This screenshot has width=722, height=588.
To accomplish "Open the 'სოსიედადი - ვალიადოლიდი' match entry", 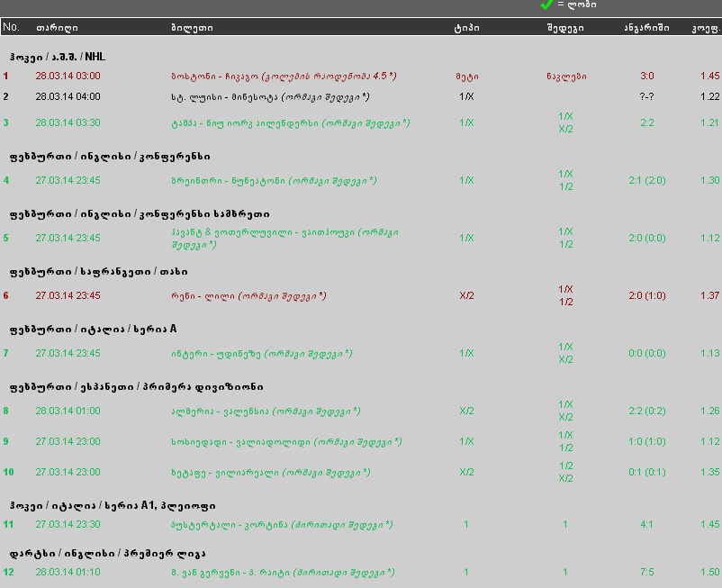I will [286, 442].
